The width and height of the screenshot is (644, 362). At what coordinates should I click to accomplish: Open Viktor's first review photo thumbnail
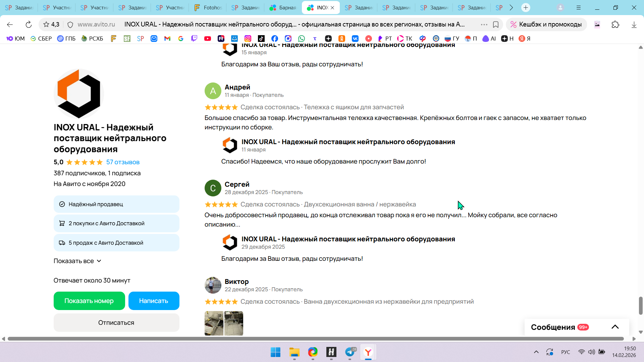pyautogui.click(x=214, y=323)
